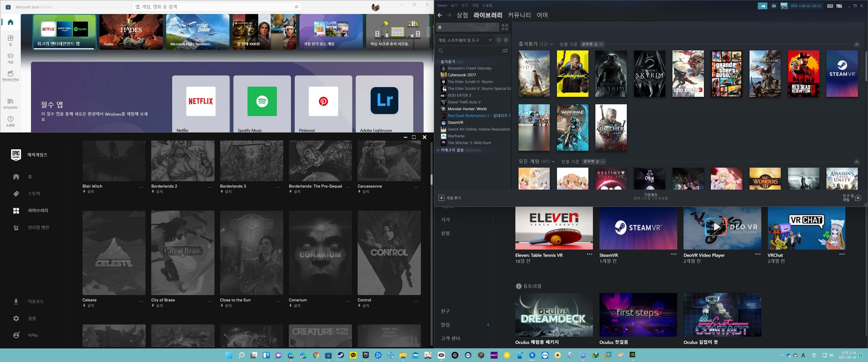
Task: Open advanced filter settings in Steam library
Action: pyautogui.click(x=505, y=51)
